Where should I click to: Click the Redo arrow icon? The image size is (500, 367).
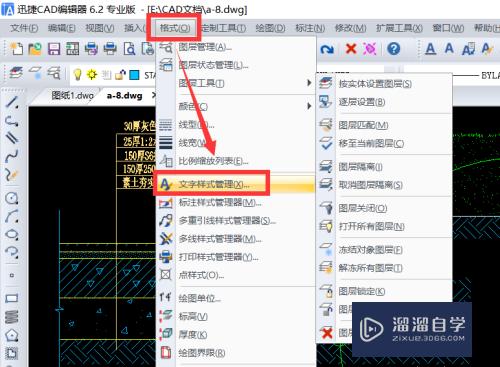tap(327, 49)
